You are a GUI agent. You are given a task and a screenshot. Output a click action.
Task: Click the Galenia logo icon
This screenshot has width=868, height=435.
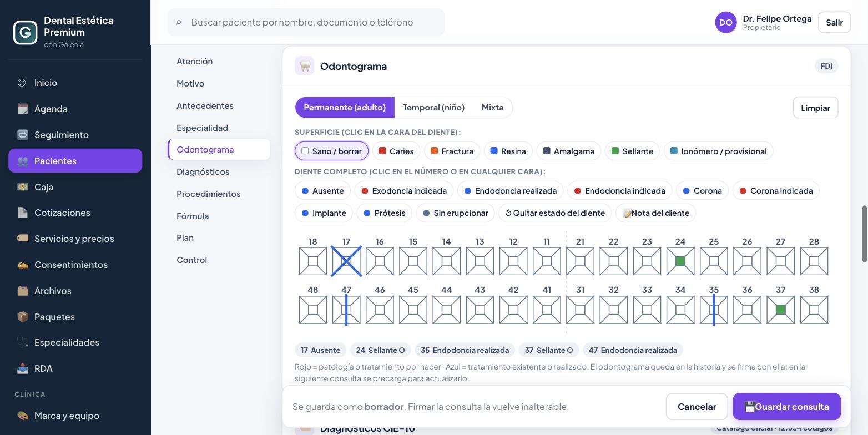tap(25, 32)
